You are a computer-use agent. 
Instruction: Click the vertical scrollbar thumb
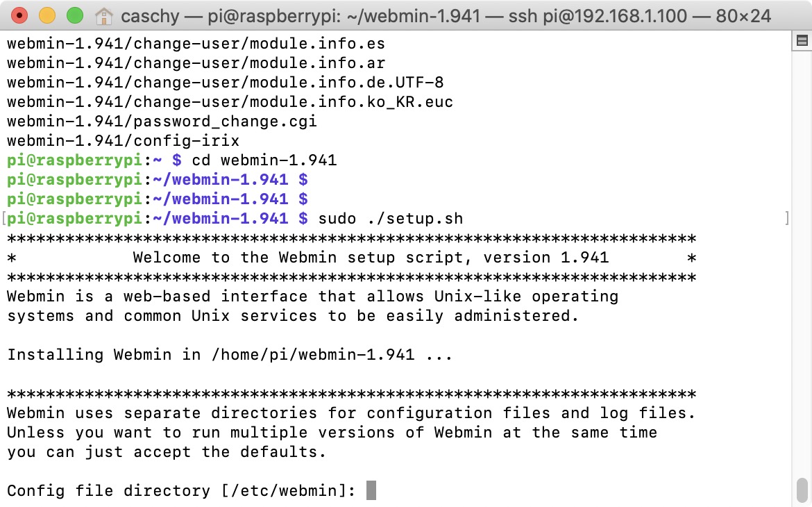point(802,491)
